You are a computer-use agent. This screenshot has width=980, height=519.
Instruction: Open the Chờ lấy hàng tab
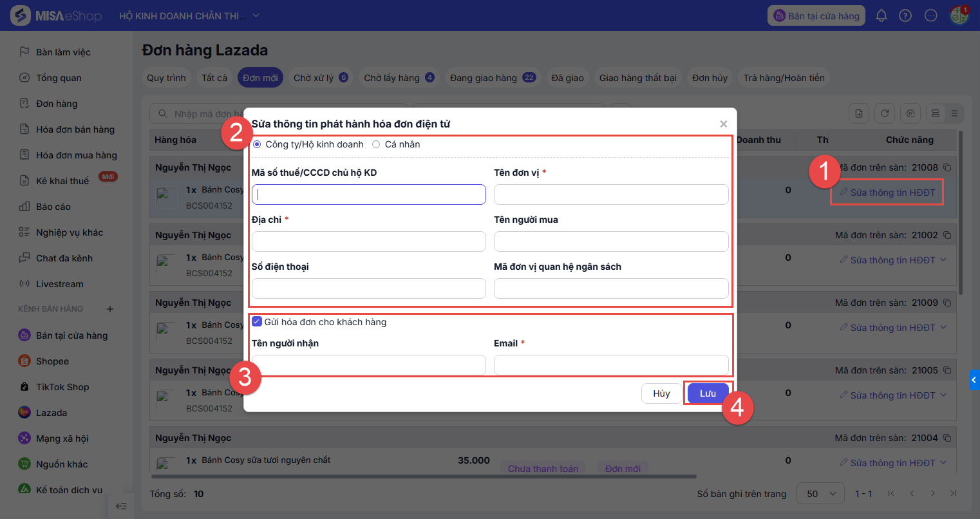pyautogui.click(x=399, y=78)
